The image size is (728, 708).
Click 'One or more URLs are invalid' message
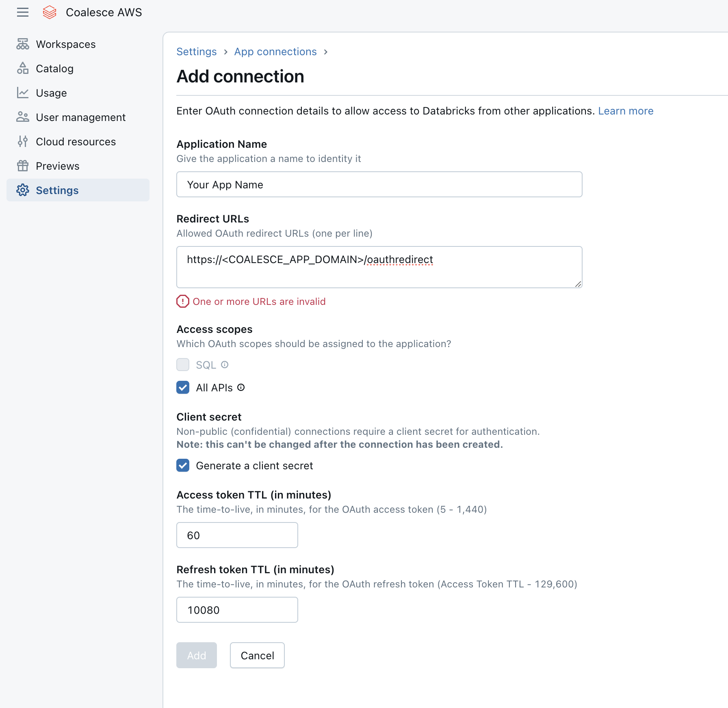pyautogui.click(x=259, y=301)
